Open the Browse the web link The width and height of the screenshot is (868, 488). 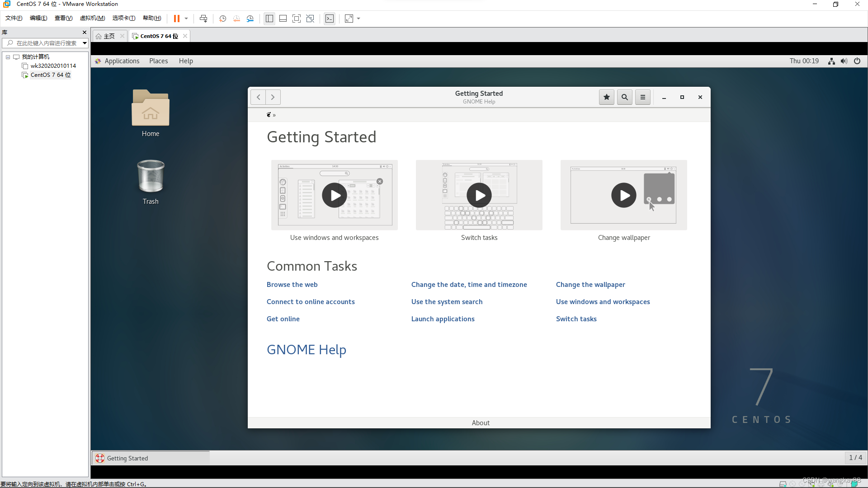(292, 285)
